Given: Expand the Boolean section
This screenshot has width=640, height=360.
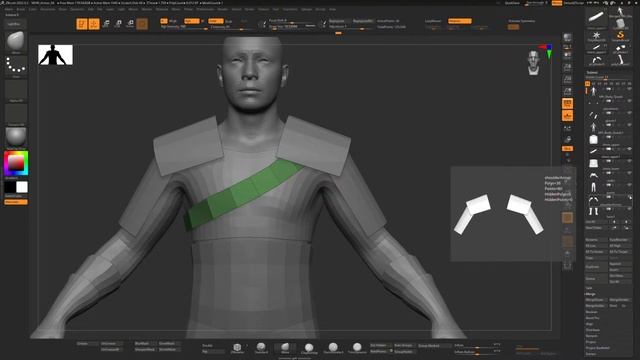Looking at the screenshot, I should pos(592,312).
